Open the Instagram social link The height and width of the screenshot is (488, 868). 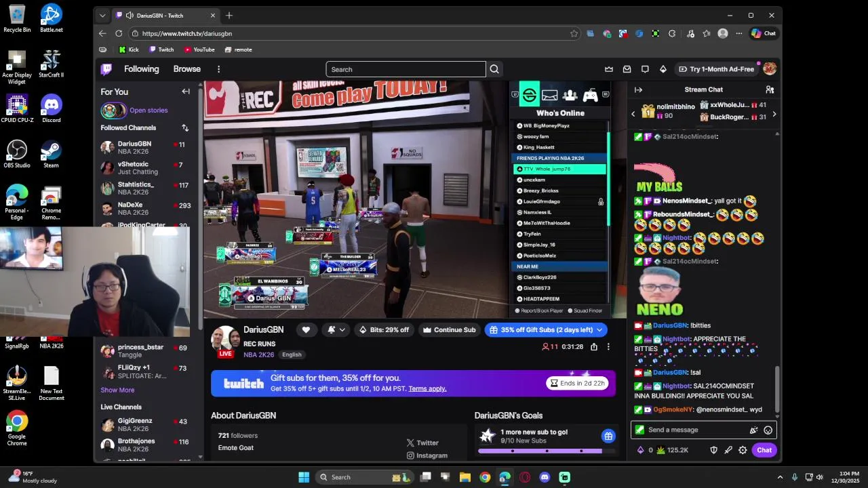(x=427, y=455)
